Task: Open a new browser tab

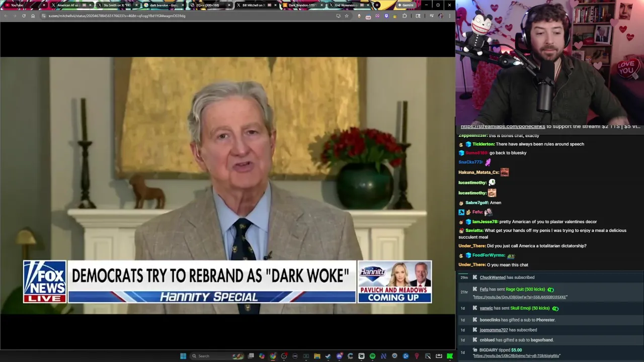Action: [377, 5]
